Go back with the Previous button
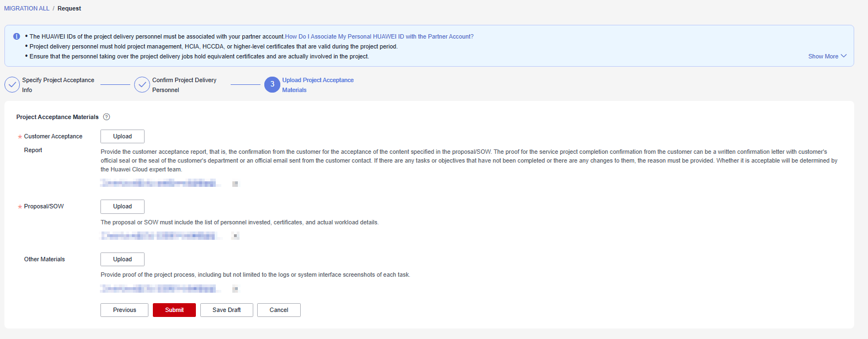Image resolution: width=868 pixels, height=339 pixels. point(124,310)
